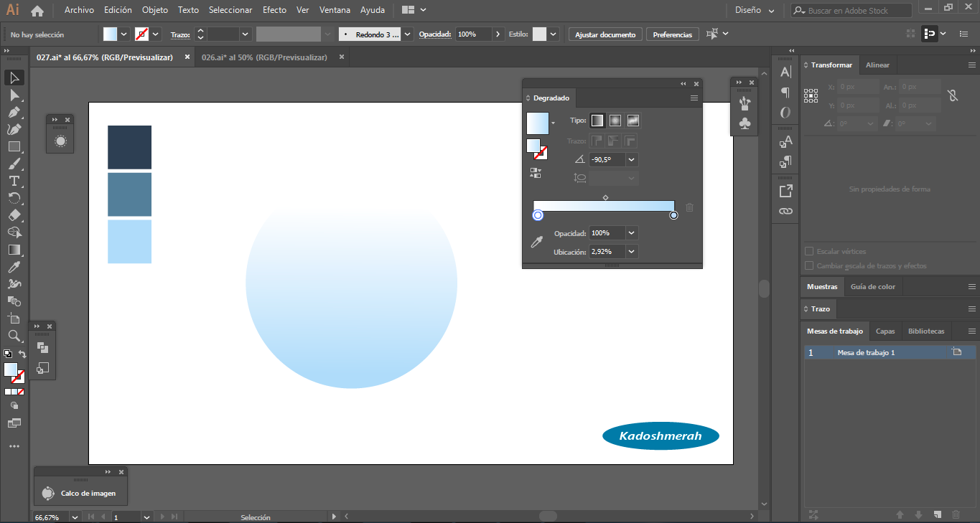
Task: Expand gradient preset swatch dropdown arrow
Action: click(x=553, y=123)
